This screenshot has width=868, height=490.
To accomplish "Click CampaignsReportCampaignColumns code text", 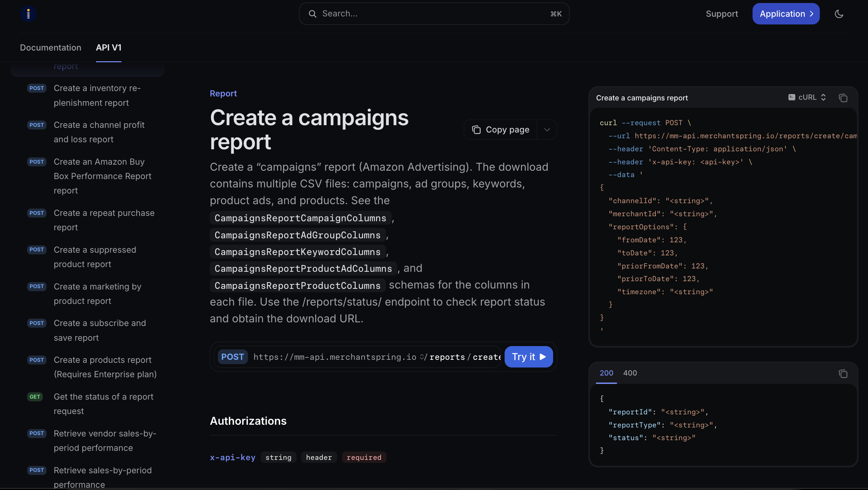I will [300, 218].
